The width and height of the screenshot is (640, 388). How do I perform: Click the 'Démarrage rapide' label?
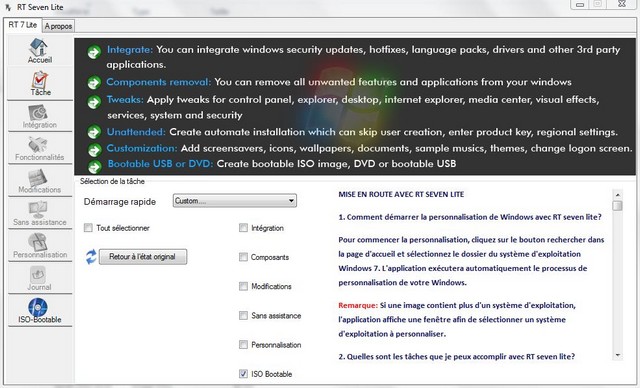120,202
